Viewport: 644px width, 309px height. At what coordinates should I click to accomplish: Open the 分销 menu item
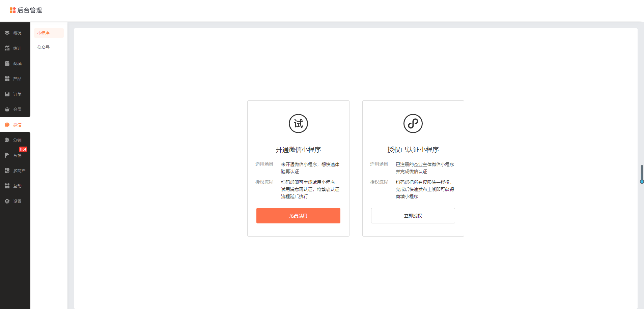(15, 140)
